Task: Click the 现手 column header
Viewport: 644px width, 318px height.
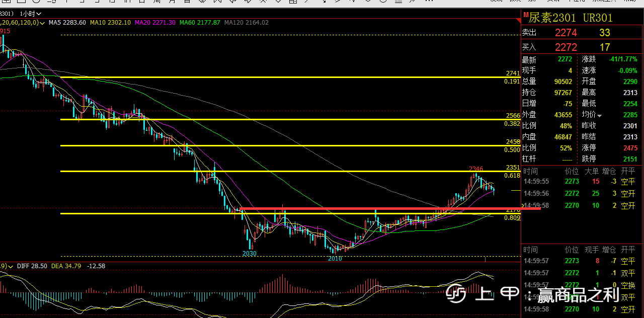Action: 591,250
